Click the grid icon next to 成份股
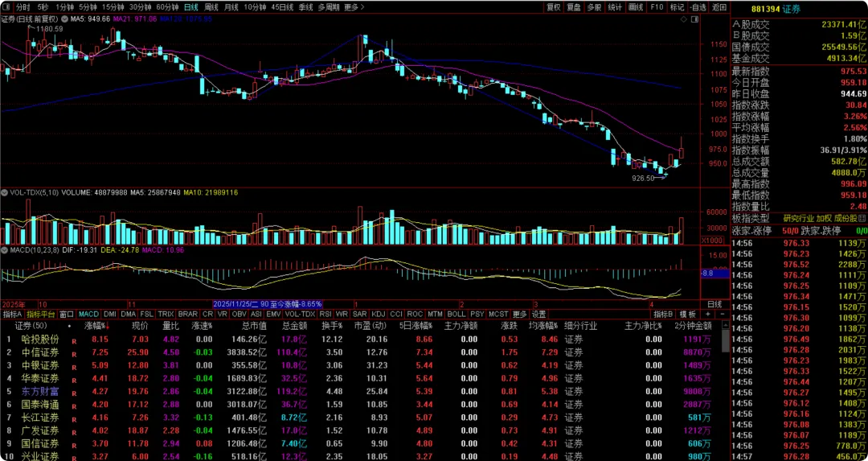Screen dimensions: 868x461 point(862,218)
